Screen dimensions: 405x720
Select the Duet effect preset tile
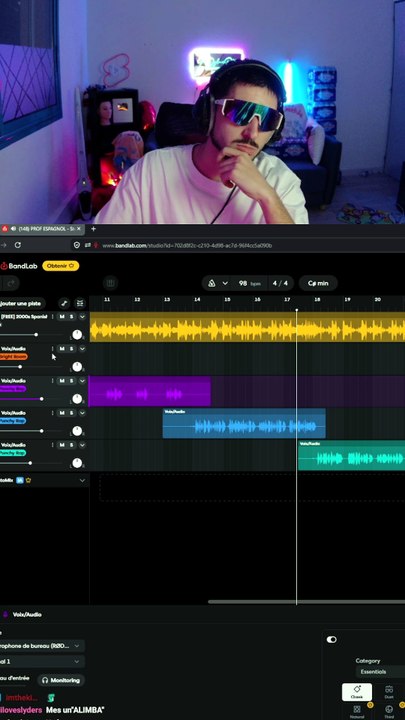(x=389, y=692)
